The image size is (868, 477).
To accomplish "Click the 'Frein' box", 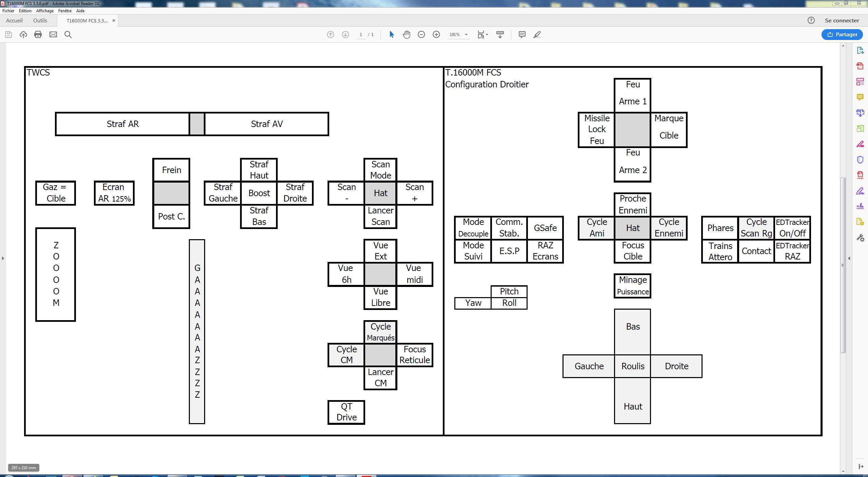I will (x=171, y=170).
